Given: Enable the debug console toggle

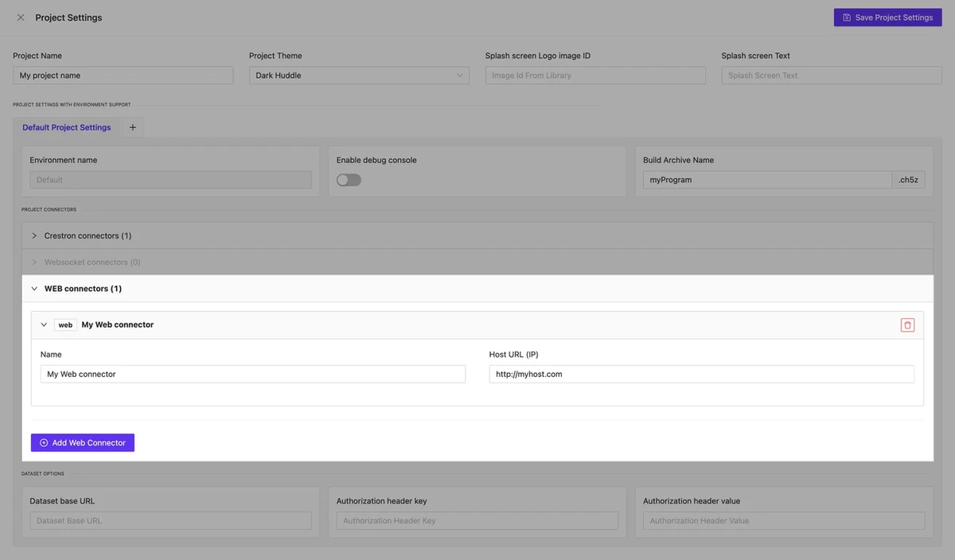Looking at the screenshot, I should (348, 179).
